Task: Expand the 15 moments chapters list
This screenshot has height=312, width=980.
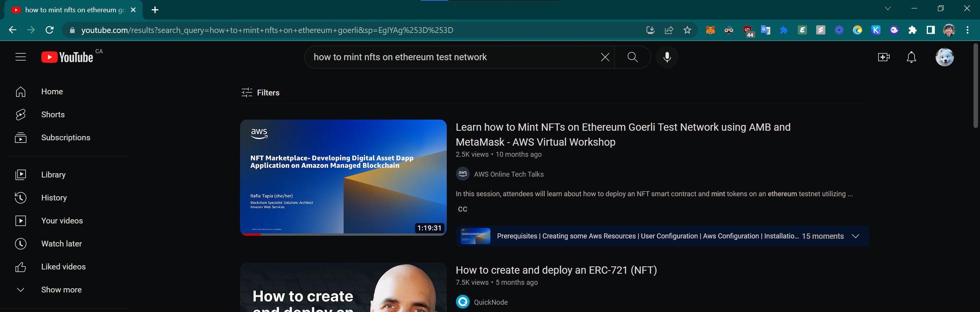Action: coord(856,236)
